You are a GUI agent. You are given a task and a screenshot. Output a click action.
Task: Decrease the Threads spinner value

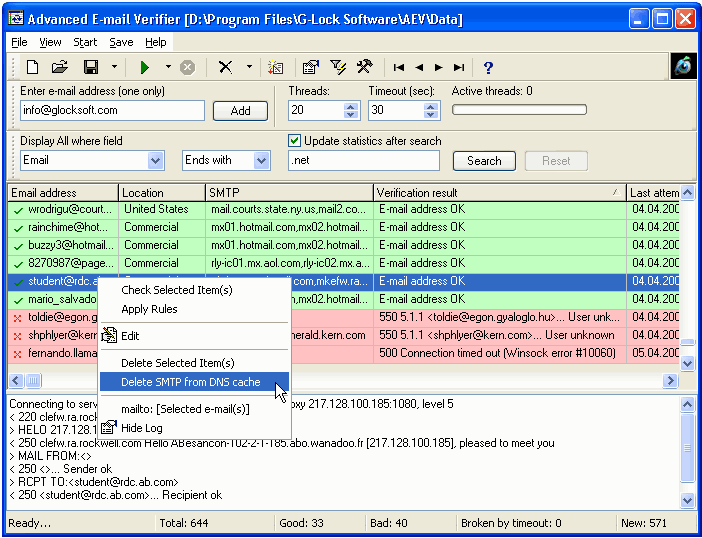[x=351, y=115]
